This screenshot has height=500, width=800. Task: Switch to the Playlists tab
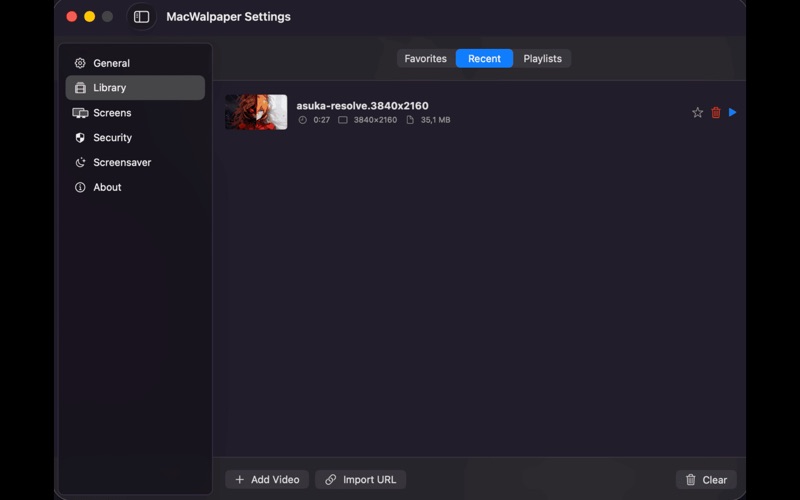point(542,59)
